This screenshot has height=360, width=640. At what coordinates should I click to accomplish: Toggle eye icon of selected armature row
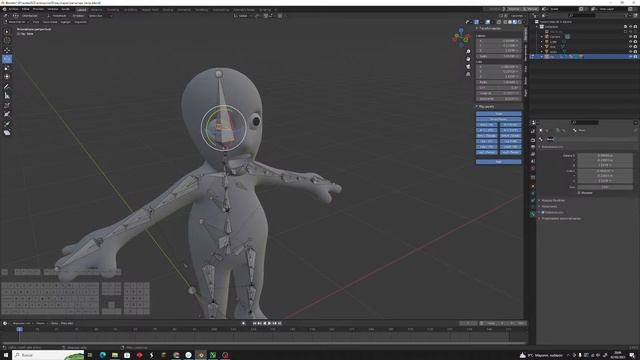(630, 57)
